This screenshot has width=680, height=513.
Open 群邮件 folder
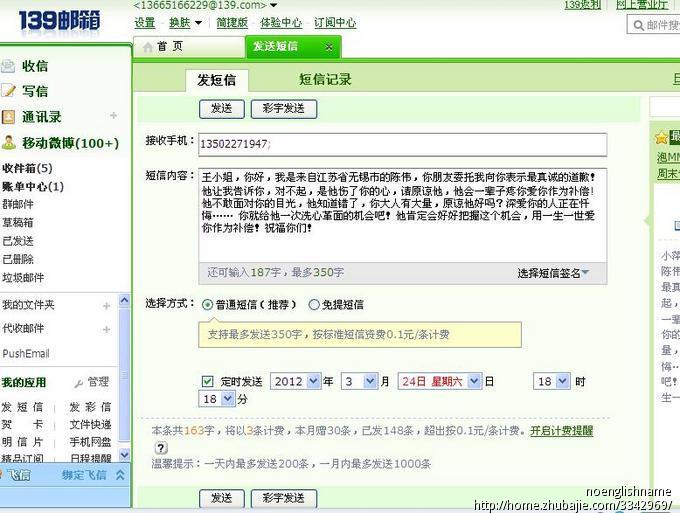click(18, 204)
